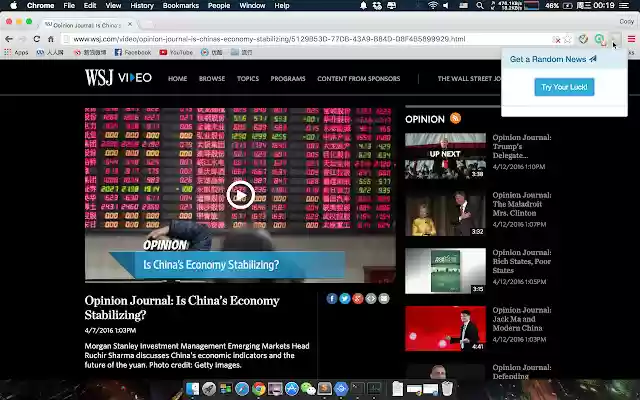This screenshot has width=640, height=400.
Task: Click the Cody profile button
Action: pyautogui.click(x=626, y=21)
